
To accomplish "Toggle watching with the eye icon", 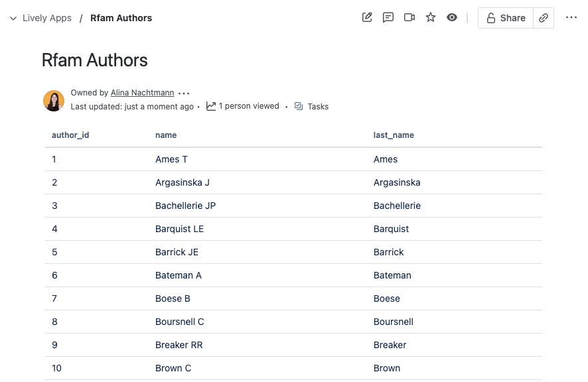I will (452, 18).
